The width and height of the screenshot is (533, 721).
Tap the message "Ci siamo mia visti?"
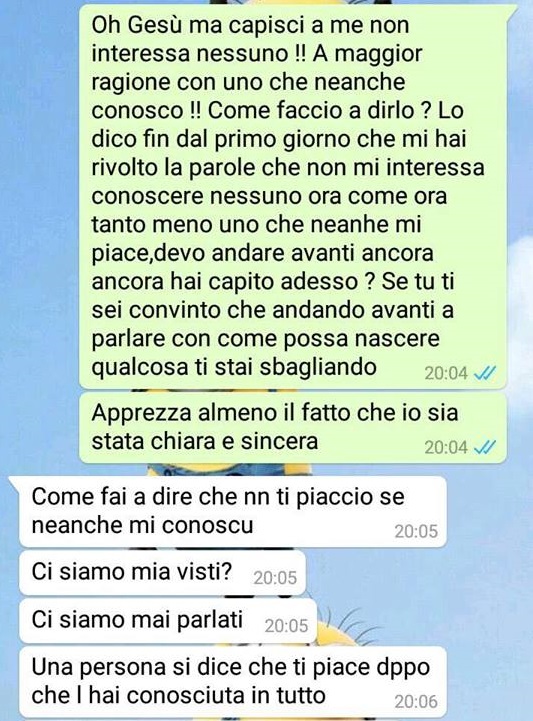162,572
